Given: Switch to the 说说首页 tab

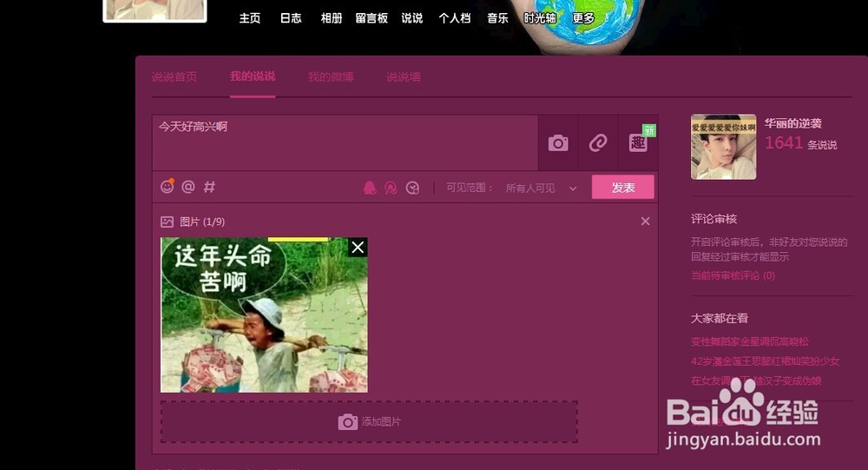Looking at the screenshot, I should click(174, 77).
